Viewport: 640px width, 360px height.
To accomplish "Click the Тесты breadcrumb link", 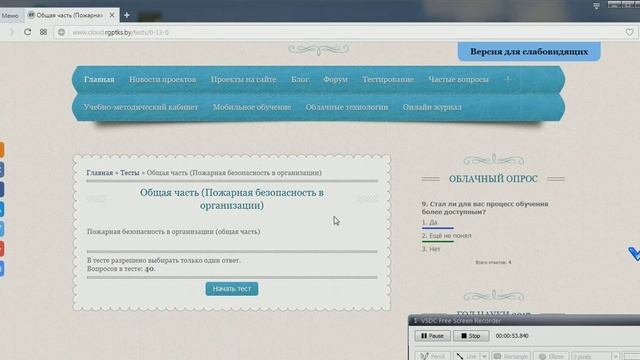I will point(130,173).
